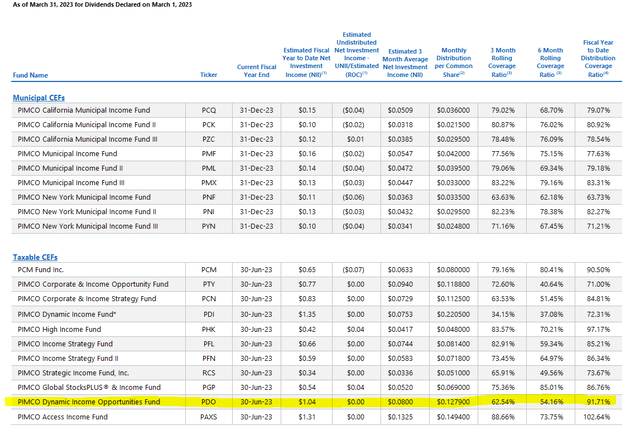Select the PMF ticker cell
The image size is (640, 430).
209,154
